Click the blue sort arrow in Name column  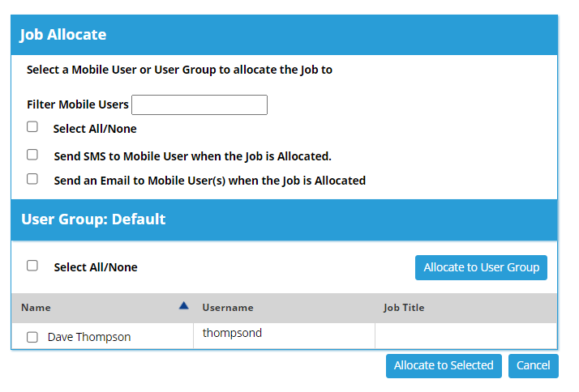point(184,305)
